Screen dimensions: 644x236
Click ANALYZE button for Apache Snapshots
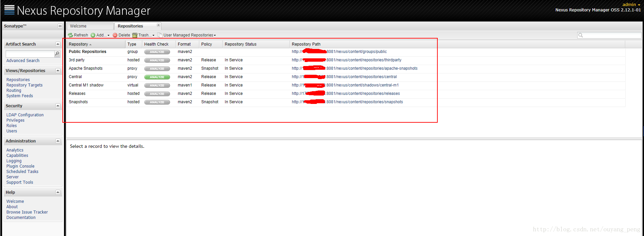(157, 69)
